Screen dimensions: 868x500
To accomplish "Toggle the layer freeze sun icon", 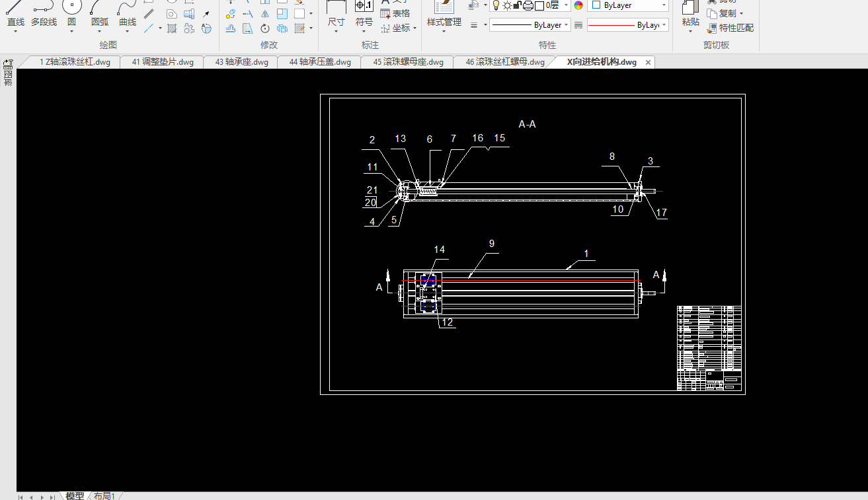I will tap(507, 5).
